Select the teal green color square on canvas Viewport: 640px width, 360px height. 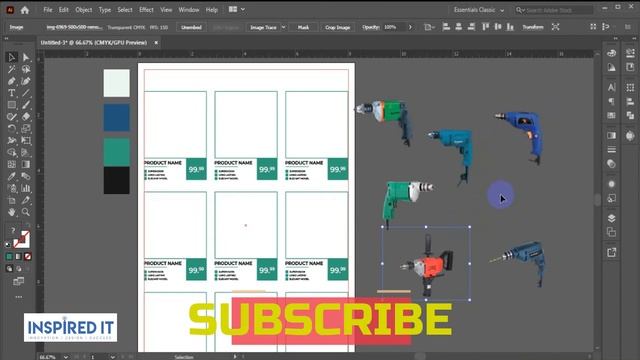pyautogui.click(x=117, y=152)
